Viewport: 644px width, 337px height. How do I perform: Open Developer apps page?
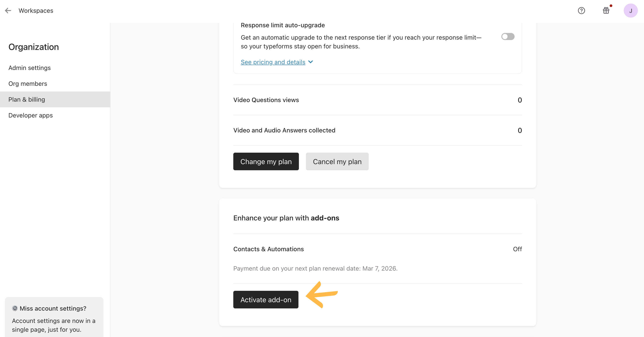31,115
